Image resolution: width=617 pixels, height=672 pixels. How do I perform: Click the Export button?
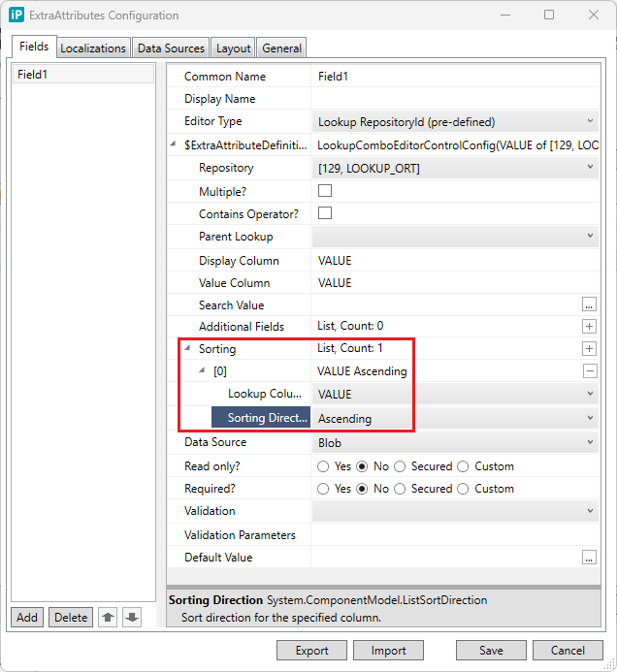pos(311,651)
